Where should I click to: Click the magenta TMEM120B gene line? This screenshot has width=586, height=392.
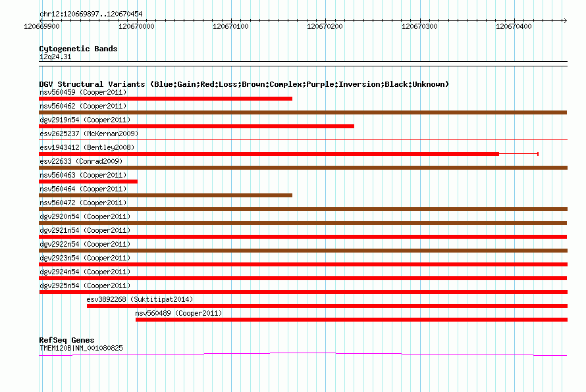[303, 354]
